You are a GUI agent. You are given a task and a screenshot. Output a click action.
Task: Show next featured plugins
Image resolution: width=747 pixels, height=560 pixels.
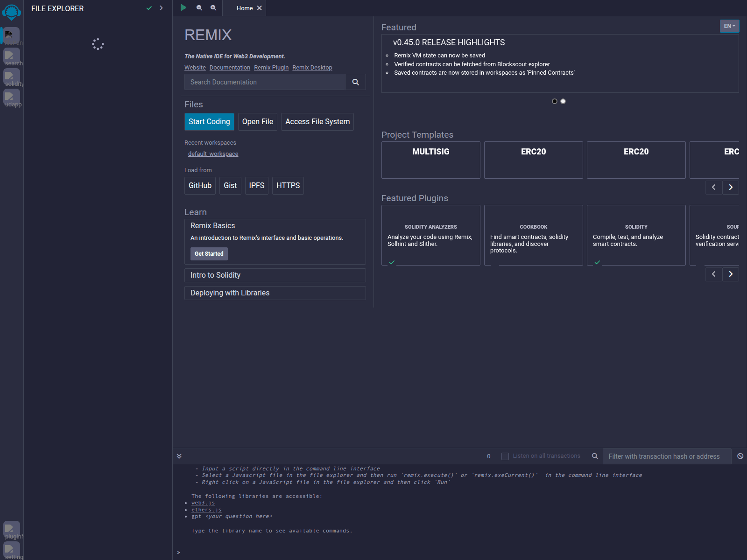[x=731, y=274]
